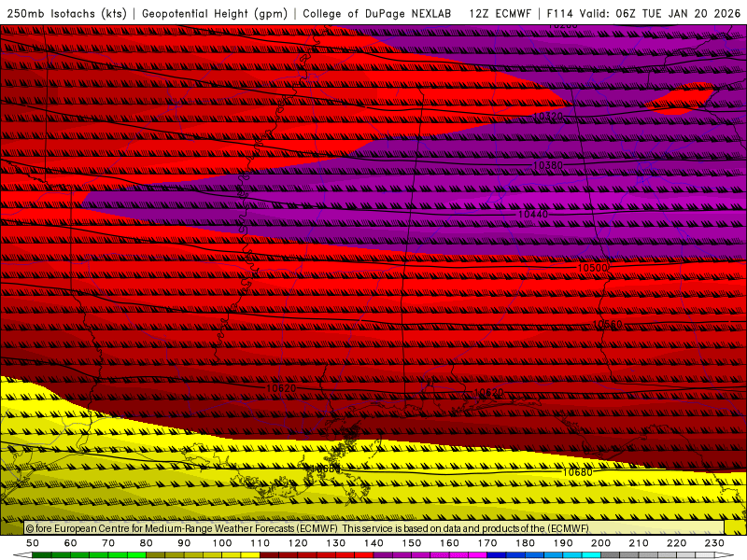Screen dimensions: 747x560
Task: Click the bright yellow swatch left of 110
Action: click(250, 555)
